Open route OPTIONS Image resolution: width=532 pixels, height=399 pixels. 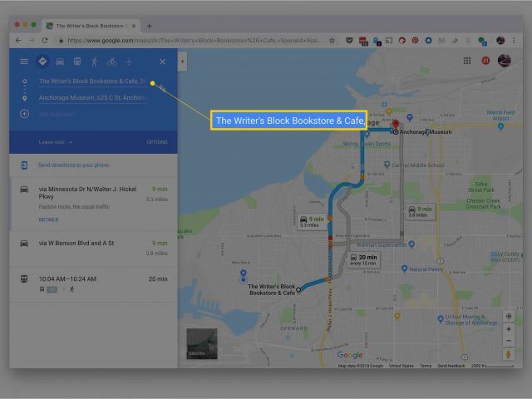[157, 142]
